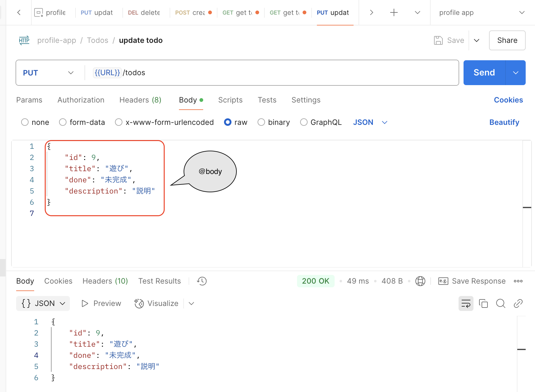535x392 pixels.
Task: Select the raw body radio button
Action: coord(228,122)
